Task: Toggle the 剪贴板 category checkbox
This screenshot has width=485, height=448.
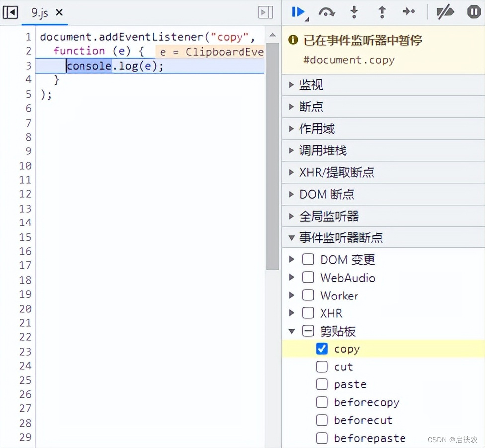Action: click(308, 331)
